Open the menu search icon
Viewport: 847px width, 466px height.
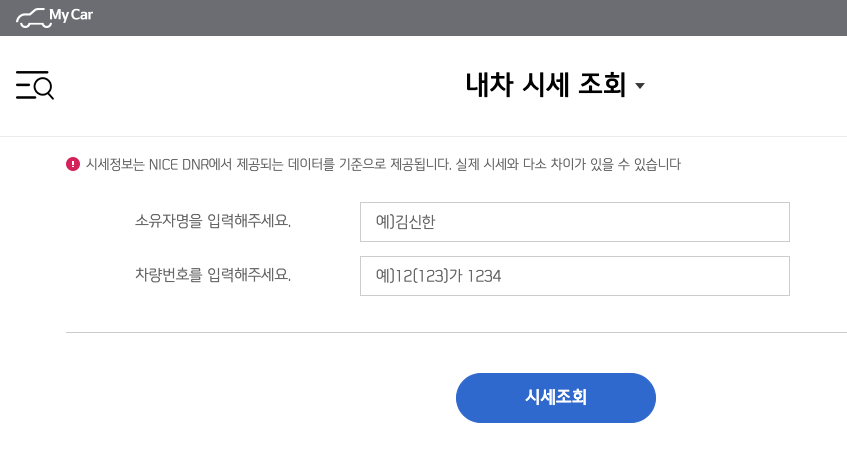tap(35, 85)
